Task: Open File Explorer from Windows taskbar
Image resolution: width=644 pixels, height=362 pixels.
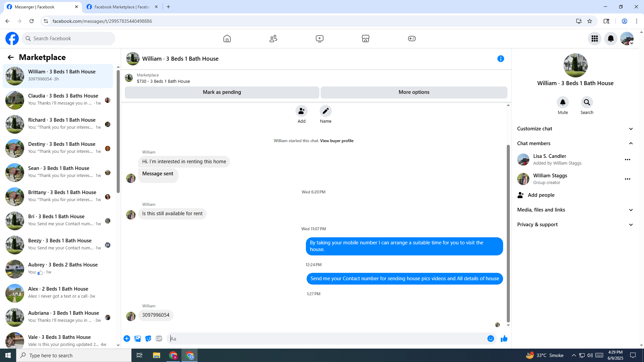Action: pos(156,355)
